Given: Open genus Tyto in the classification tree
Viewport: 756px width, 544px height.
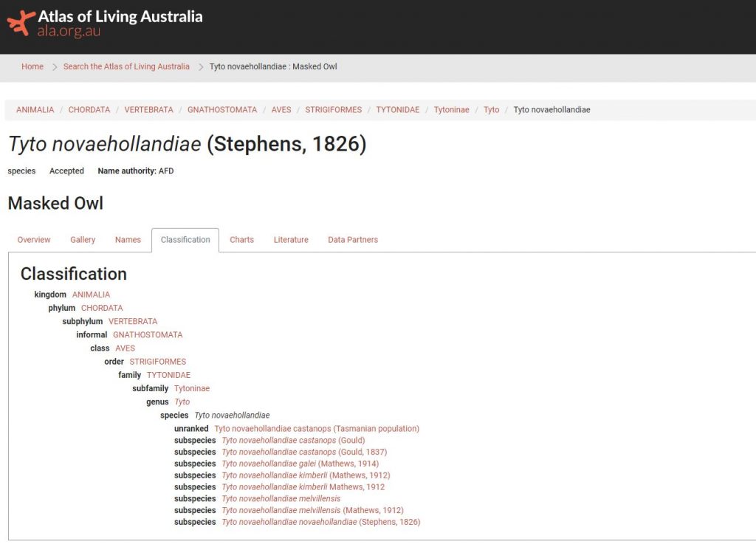Looking at the screenshot, I should pos(182,402).
